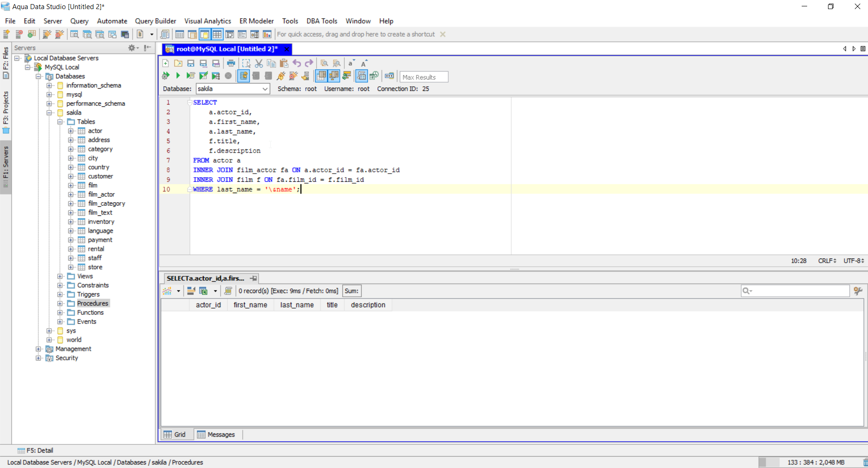This screenshot has width=868, height=468.
Task: Expand the Procedures folder in tree
Action: click(60, 304)
